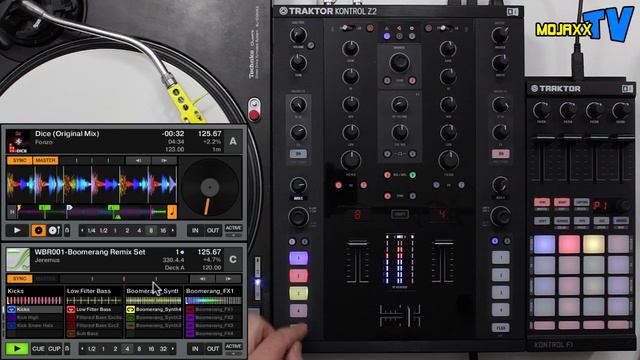
Task: Click the Deck C phase meter
Action: [124, 279]
